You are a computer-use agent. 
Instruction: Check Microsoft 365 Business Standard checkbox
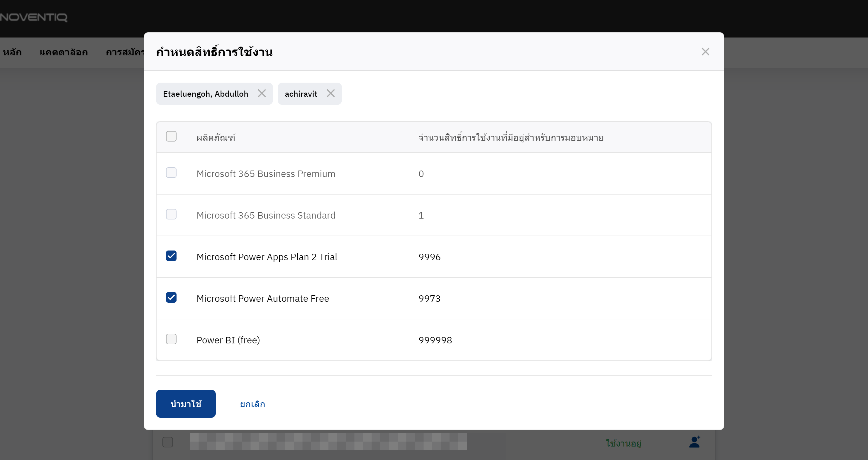[x=171, y=214]
